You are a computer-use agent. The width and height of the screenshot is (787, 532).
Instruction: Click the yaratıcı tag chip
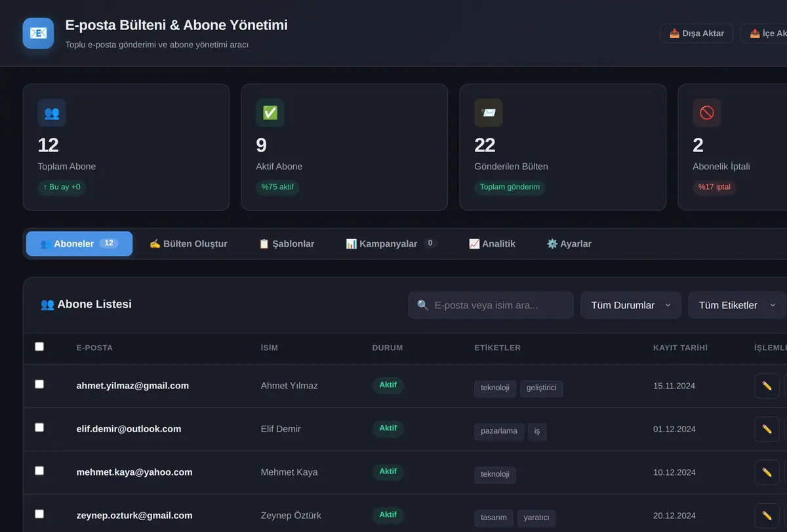pyautogui.click(x=536, y=518)
